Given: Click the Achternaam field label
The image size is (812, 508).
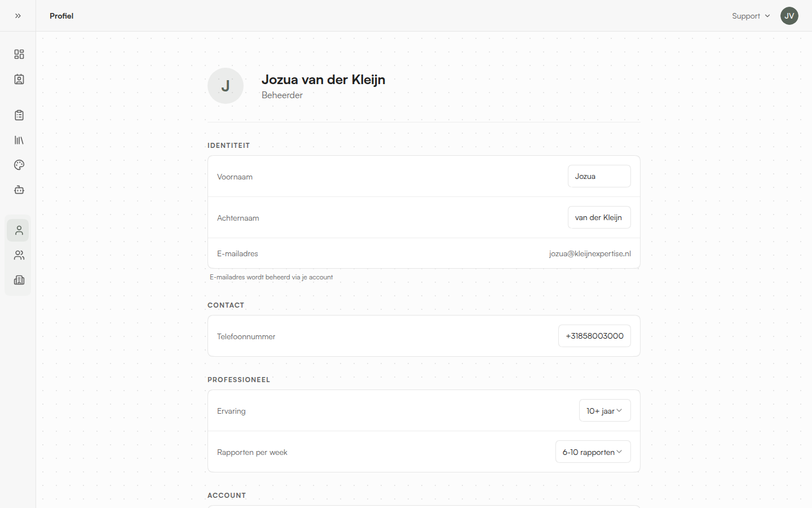Looking at the screenshot, I should pyautogui.click(x=238, y=218).
